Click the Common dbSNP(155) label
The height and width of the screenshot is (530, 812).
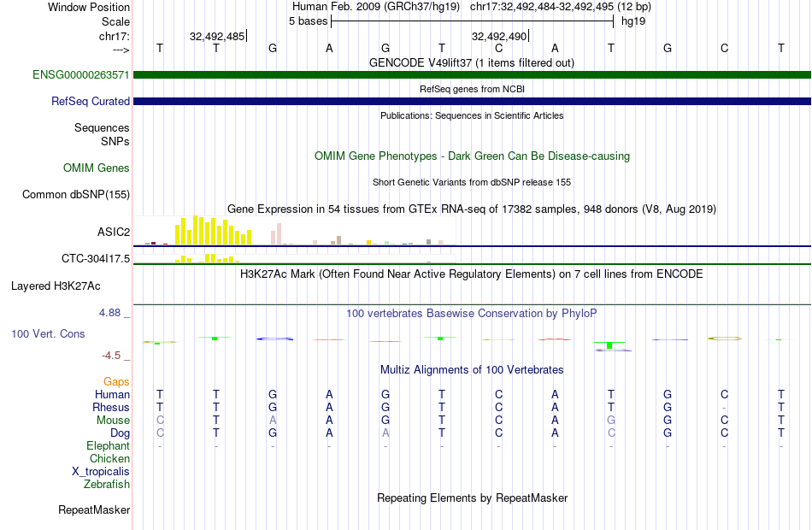pyautogui.click(x=76, y=194)
